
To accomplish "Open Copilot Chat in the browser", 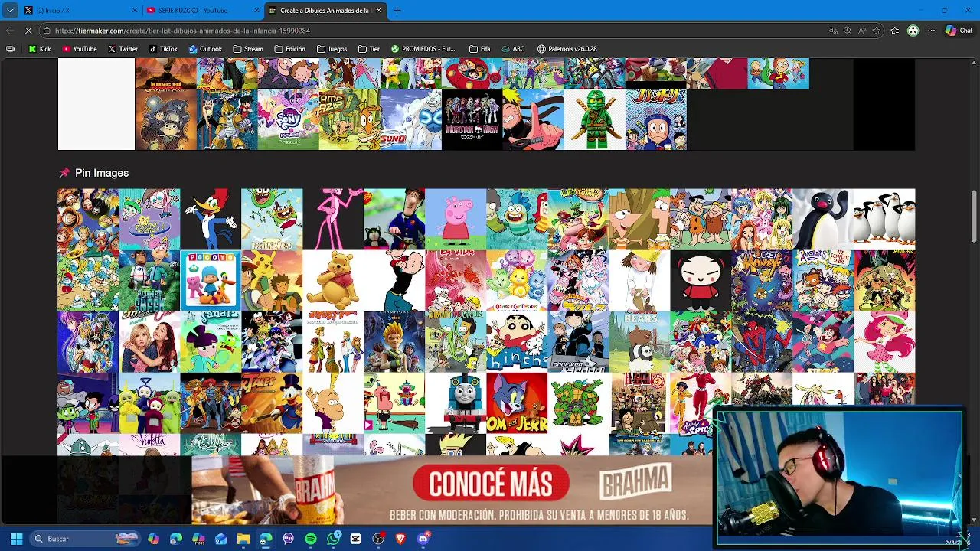I will (959, 31).
